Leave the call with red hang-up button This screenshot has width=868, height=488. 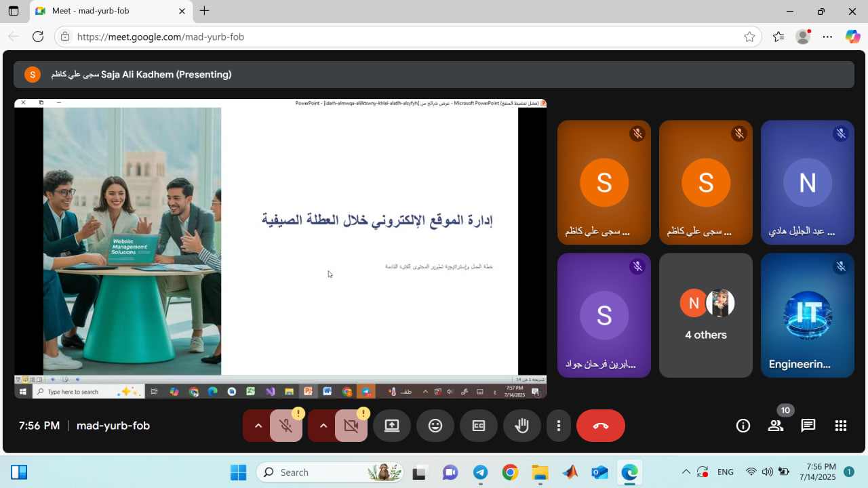(601, 426)
